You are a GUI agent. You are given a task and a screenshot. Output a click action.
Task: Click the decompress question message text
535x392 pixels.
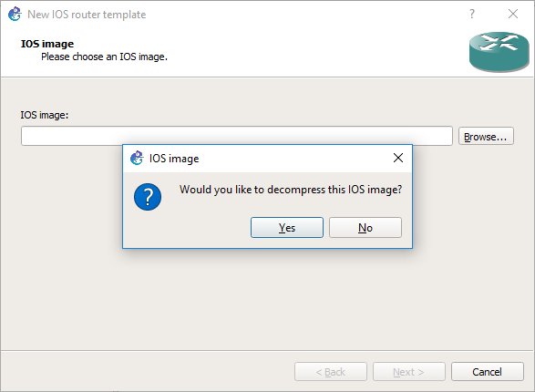[x=291, y=190]
